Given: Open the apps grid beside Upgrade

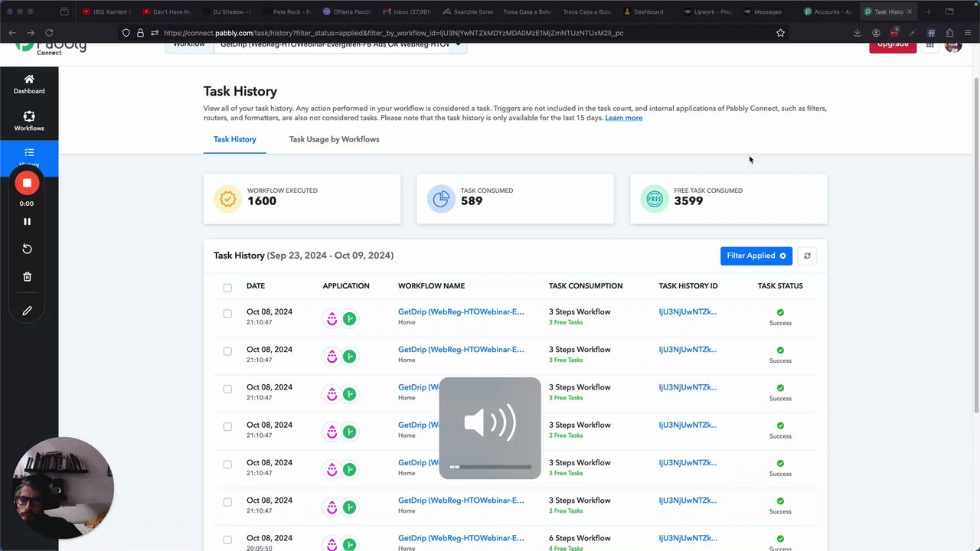Looking at the screenshot, I should (x=929, y=45).
